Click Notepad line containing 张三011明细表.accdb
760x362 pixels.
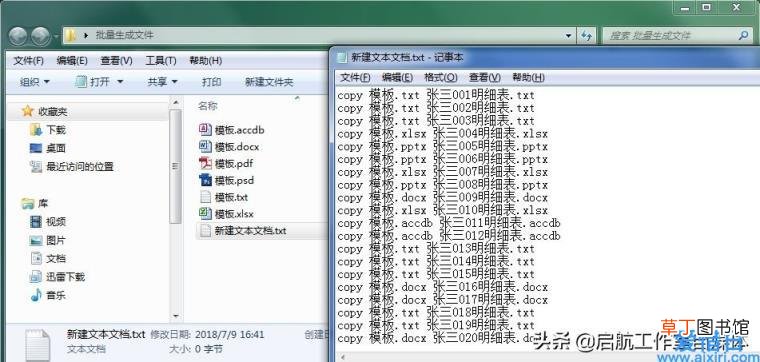pos(449,223)
